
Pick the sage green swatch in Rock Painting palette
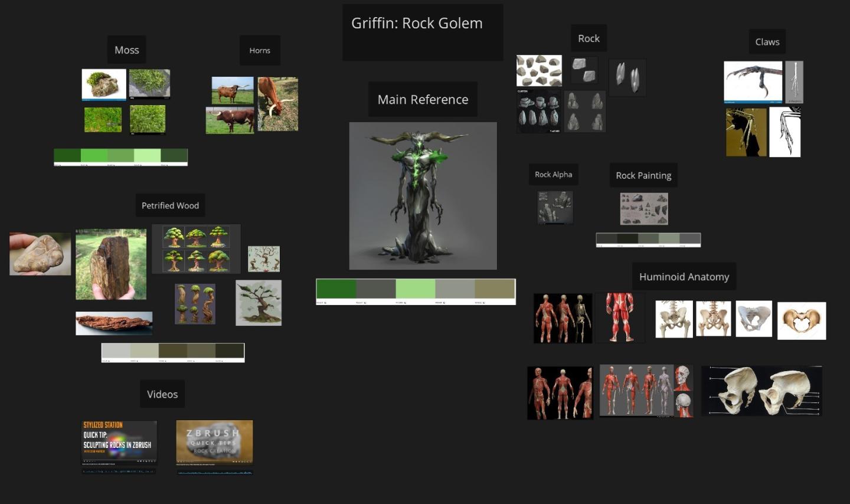[669, 238]
